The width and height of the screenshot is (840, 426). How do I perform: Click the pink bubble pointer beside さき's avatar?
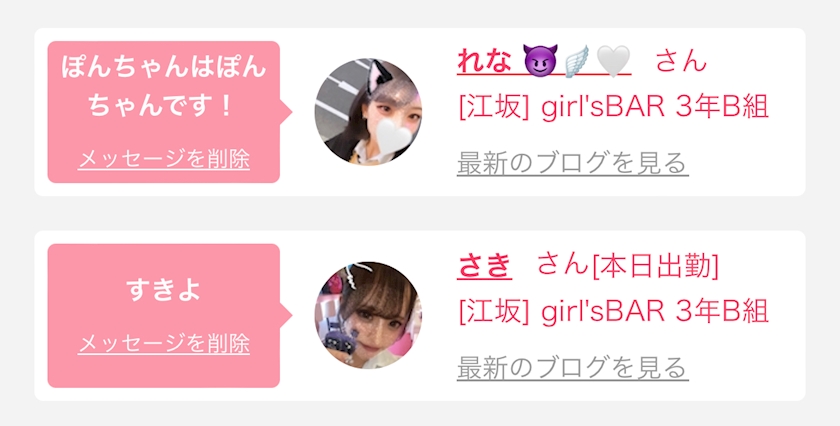[286, 315]
